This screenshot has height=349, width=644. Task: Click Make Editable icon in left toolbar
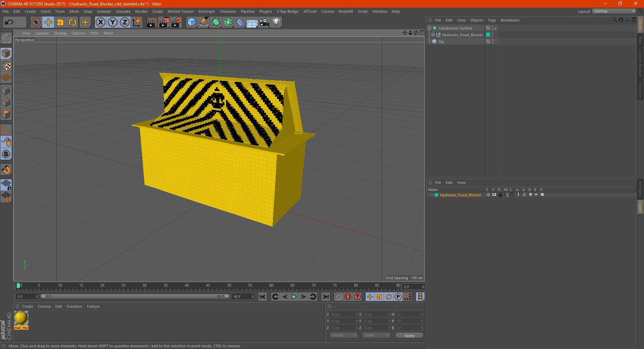coord(6,38)
